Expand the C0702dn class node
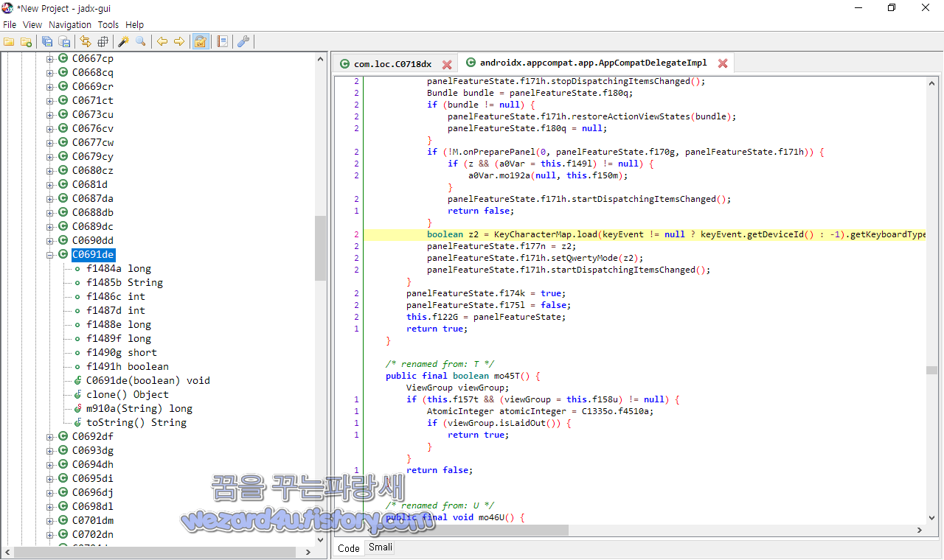Viewport: 944px width, 560px height. [50, 535]
